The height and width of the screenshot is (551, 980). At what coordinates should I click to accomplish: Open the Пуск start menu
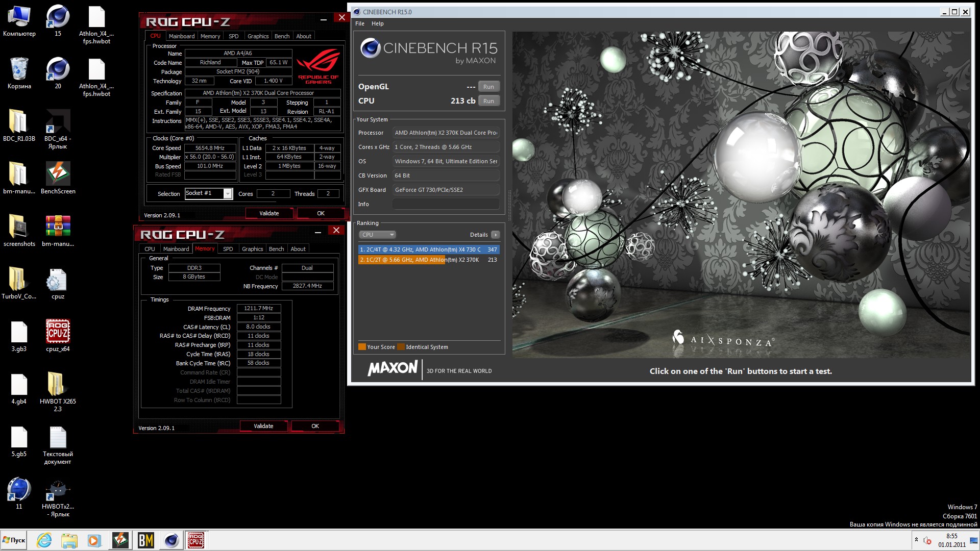point(14,540)
